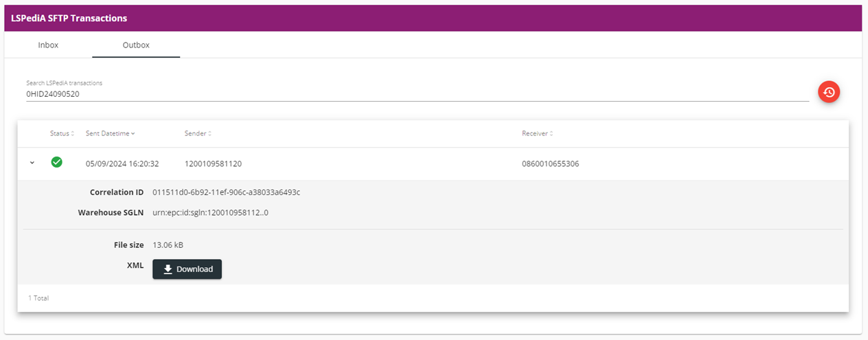Switch to the Inbox tab
868x340 pixels.
[48, 45]
